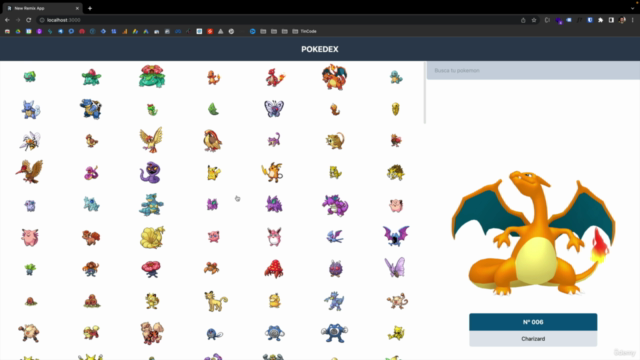Pick the Pidgeotto sprite
This screenshot has height=360, width=640.
pos(151,140)
